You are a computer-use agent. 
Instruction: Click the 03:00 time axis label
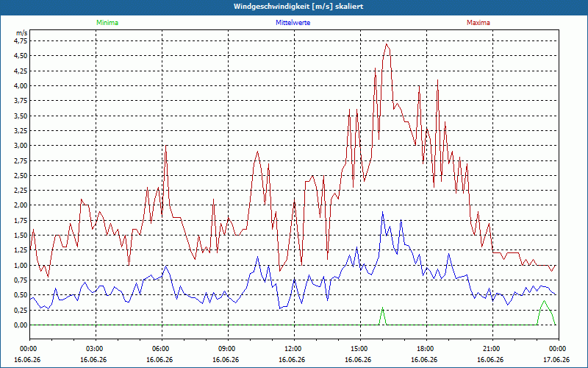[96, 349]
